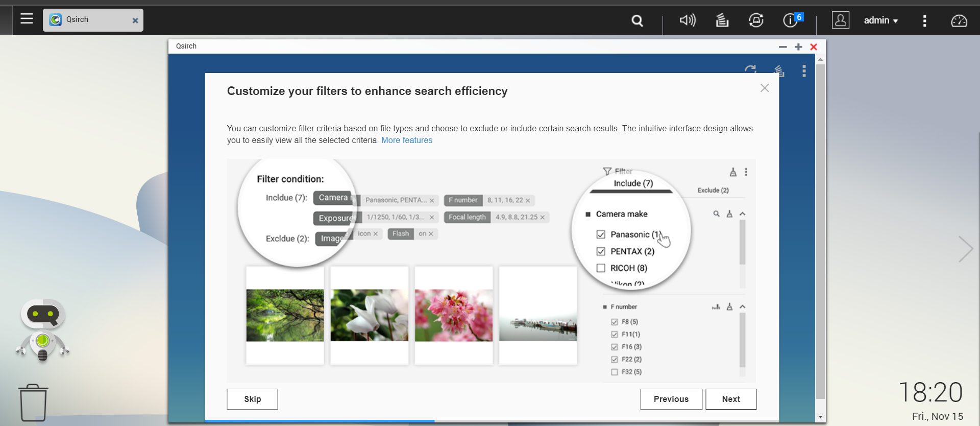The width and height of the screenshot is (980, 426).
Task: Open the Qsirch background tasks icon
Action: 778,70
